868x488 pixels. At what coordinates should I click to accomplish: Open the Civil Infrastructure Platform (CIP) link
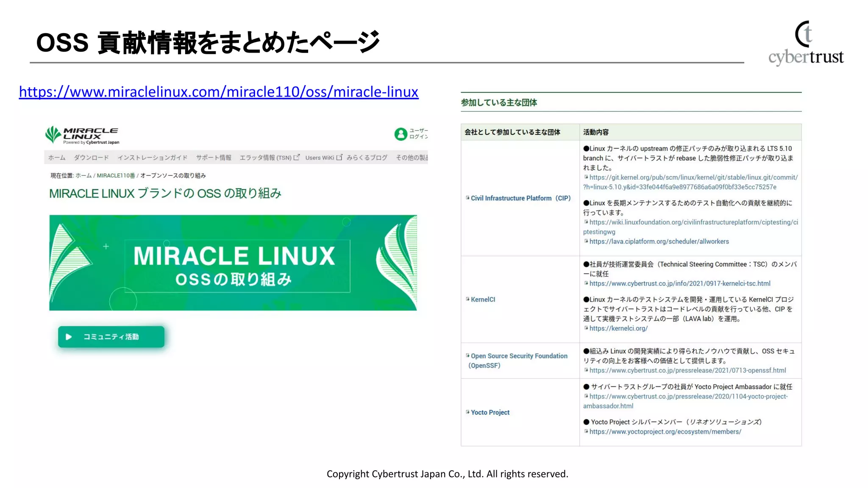[x=520, y=198]
